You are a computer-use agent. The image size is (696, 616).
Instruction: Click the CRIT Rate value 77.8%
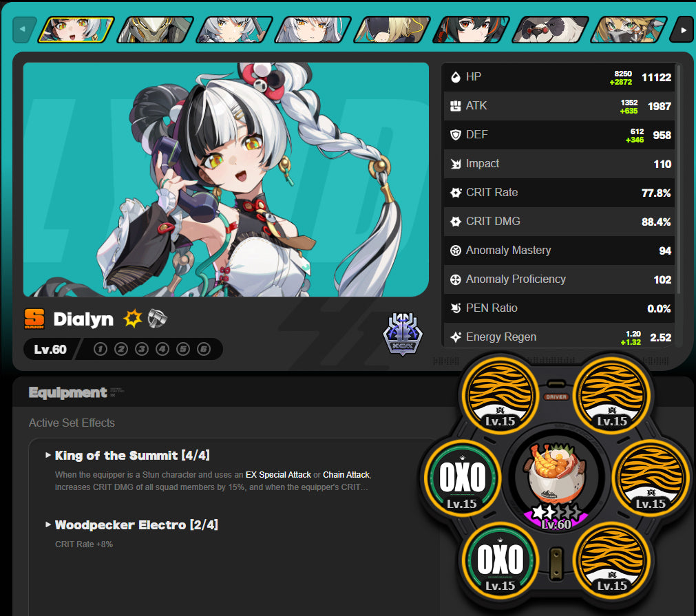point(656,193)
